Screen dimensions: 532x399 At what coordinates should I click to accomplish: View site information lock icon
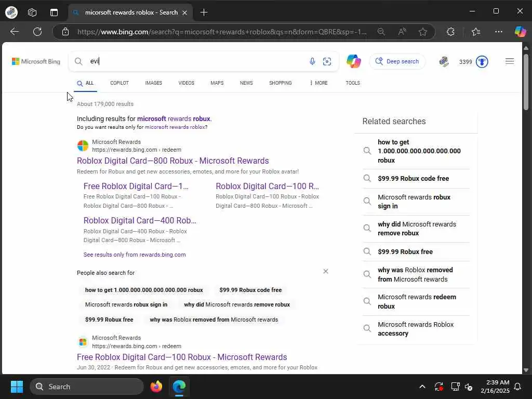(65, 32)
